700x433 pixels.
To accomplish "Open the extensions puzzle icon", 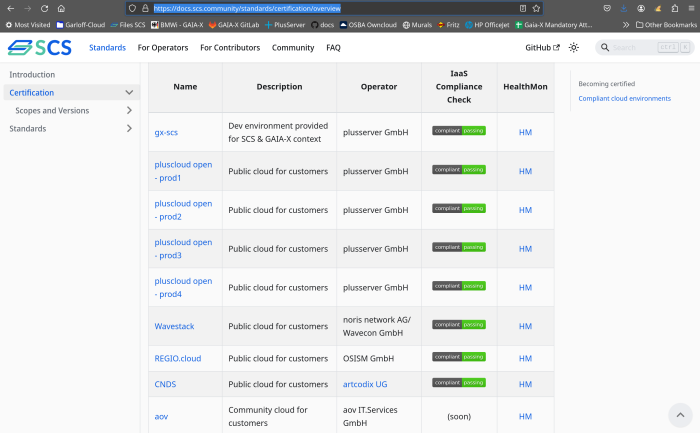I will [x=675, y=8].
